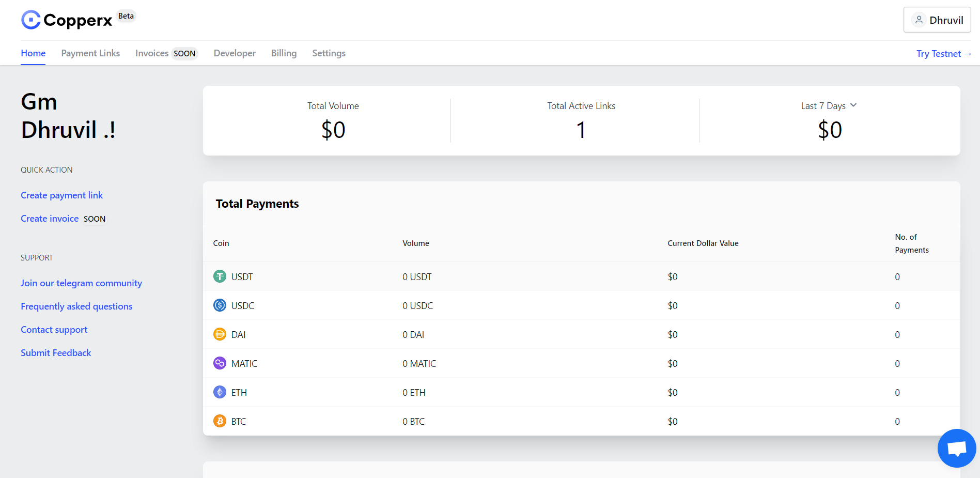
Task: Click the payments count in MATIC row
Action: (x=897, y=364)
